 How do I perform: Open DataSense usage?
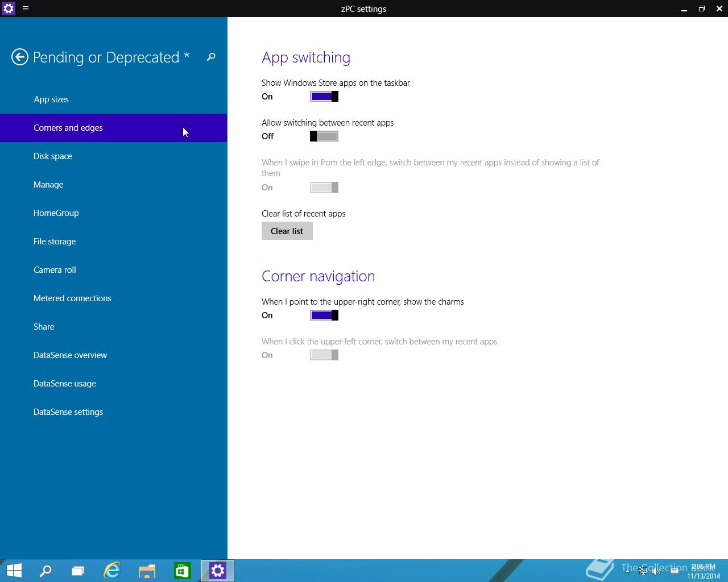coord(114,384)
